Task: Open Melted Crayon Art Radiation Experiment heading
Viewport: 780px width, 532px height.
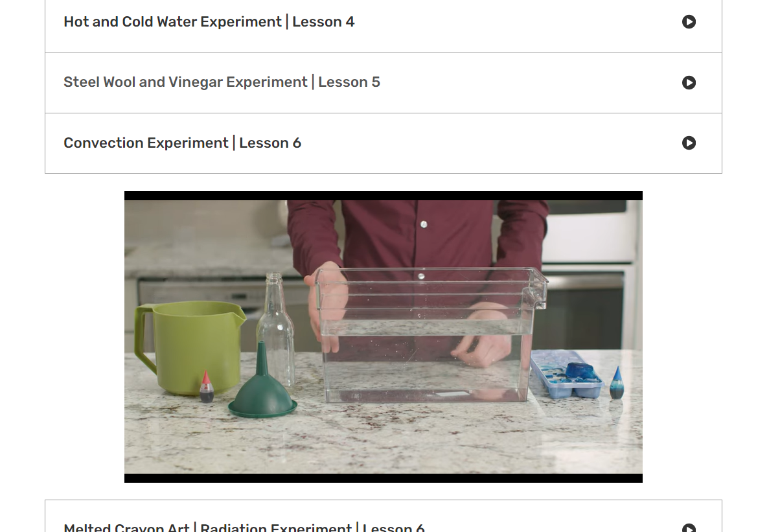Action: pos(244,527)
